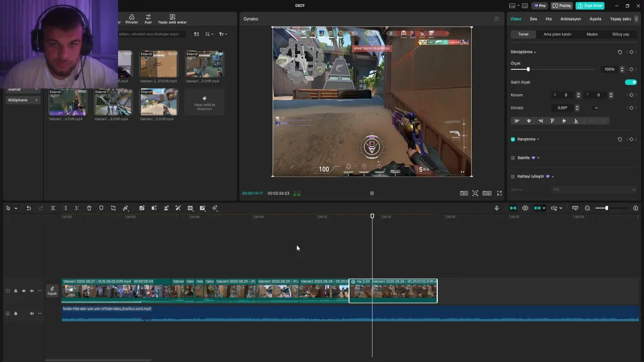
Task: Expand the selection tool dropdown arrow
Action: (16, 208)
